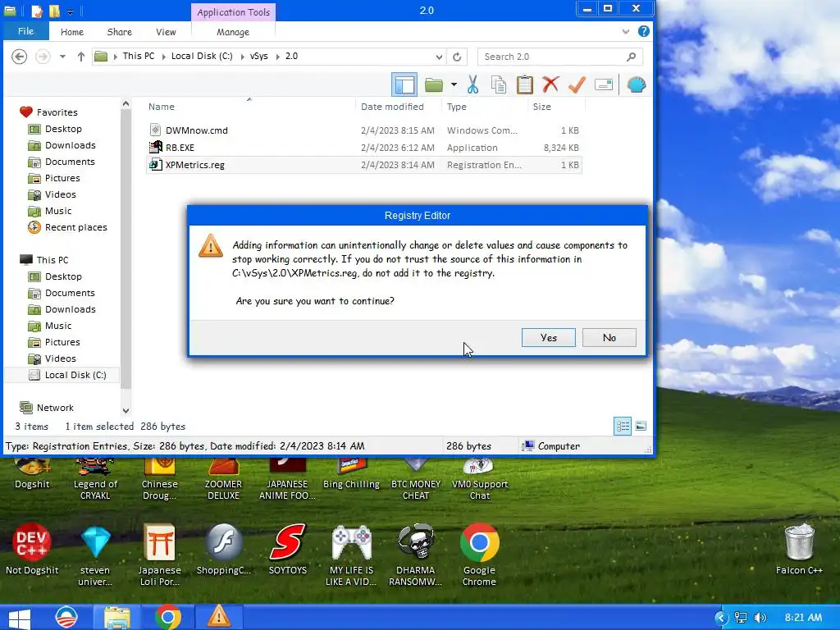Click Local Disk (C:) address breadcrumb
840x630 pixels.
(x=202, y=57)
